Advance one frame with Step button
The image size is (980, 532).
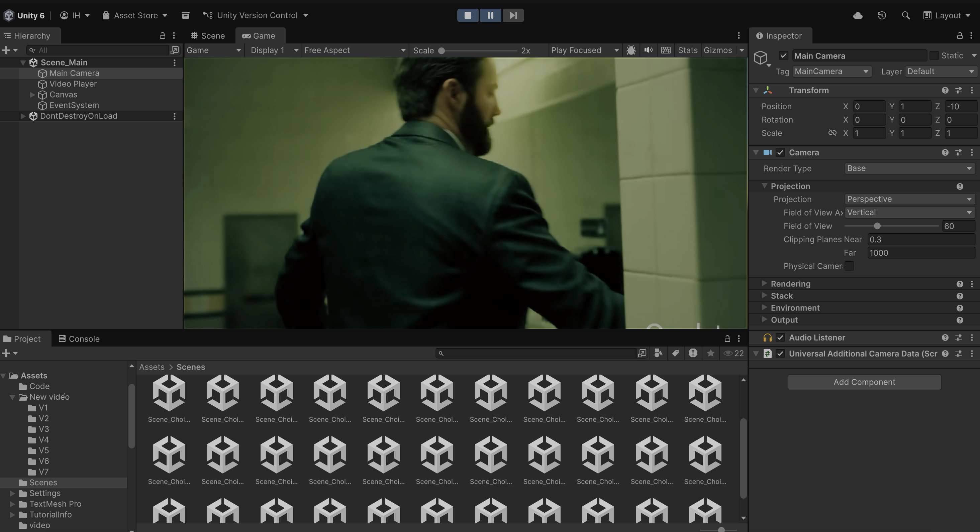(x=513, y=15)
